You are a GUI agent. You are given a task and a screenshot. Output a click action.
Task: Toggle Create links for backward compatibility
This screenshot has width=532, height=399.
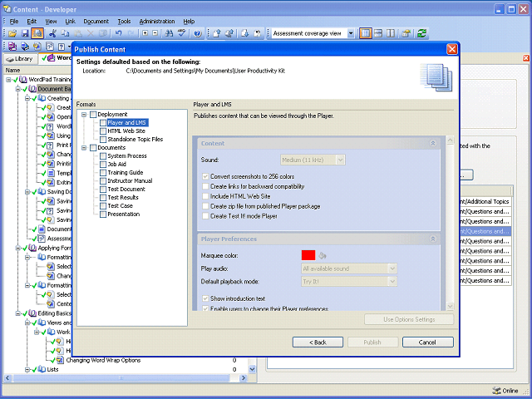coord(205,186)
